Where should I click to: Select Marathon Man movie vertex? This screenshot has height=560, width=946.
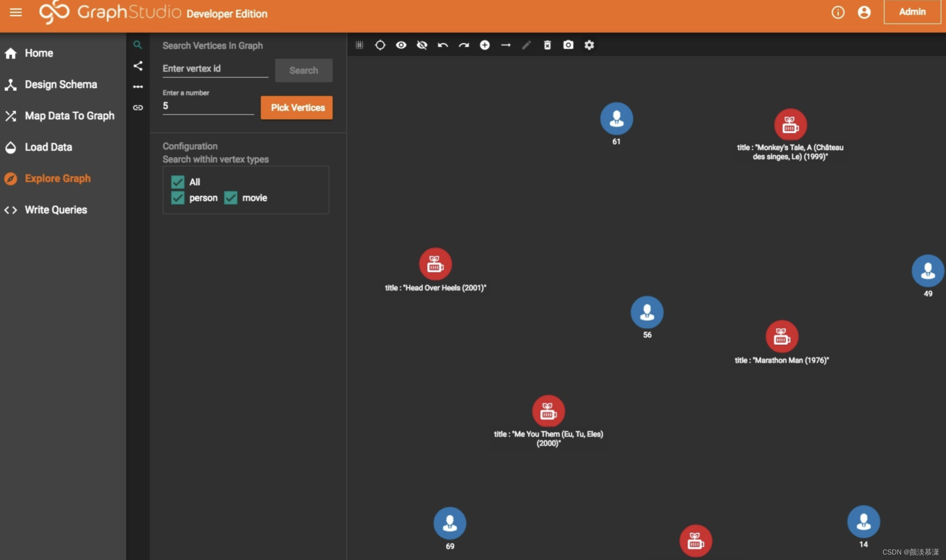tap(782, 337)
